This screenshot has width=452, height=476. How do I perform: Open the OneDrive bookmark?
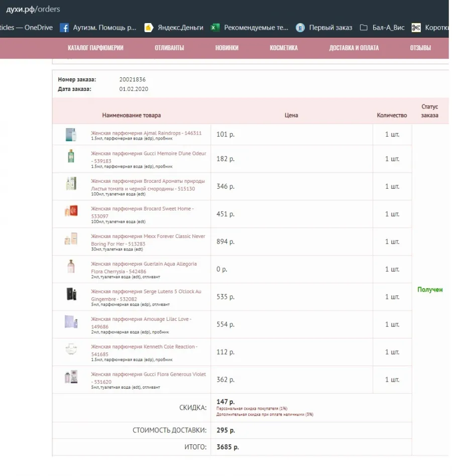[27, 28]
